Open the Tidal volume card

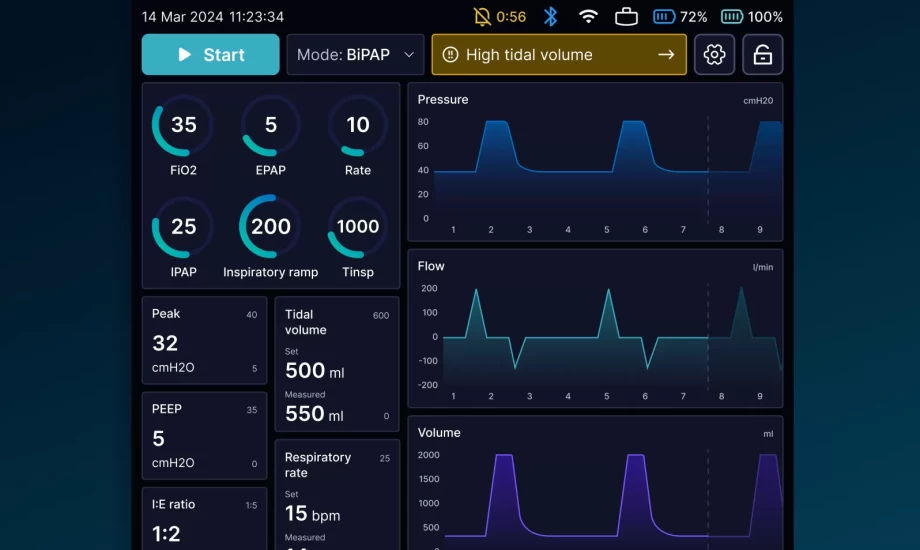point(337,364)
